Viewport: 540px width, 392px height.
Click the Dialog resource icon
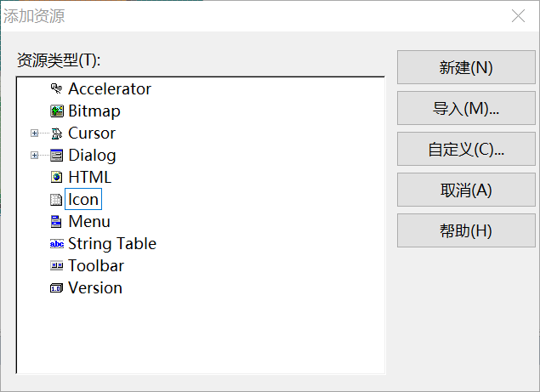pos(57,156)
